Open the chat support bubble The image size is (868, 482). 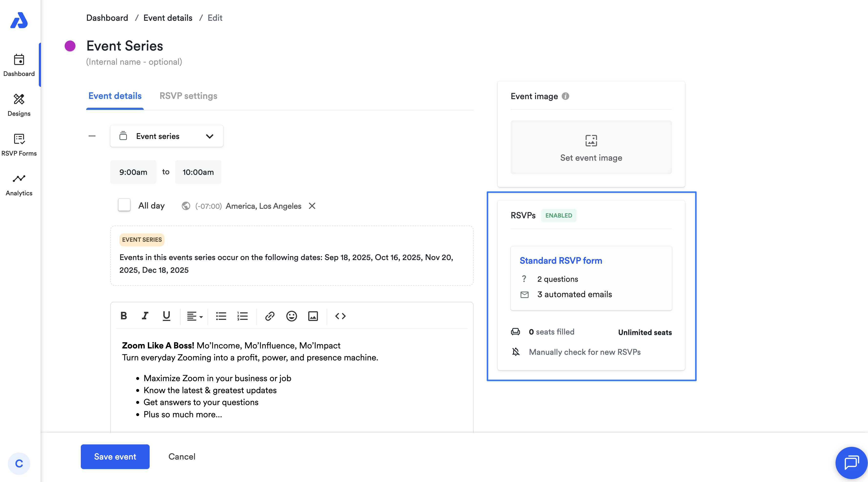click(x=851, y=462)
